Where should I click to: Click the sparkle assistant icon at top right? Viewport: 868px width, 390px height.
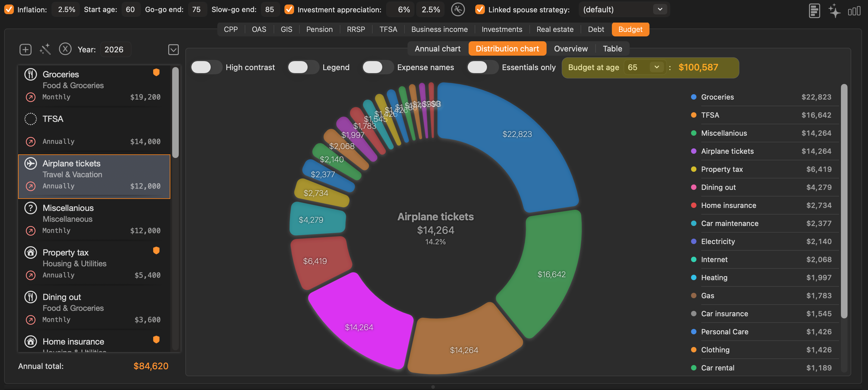pyautogui.click(x=834, y=11)
